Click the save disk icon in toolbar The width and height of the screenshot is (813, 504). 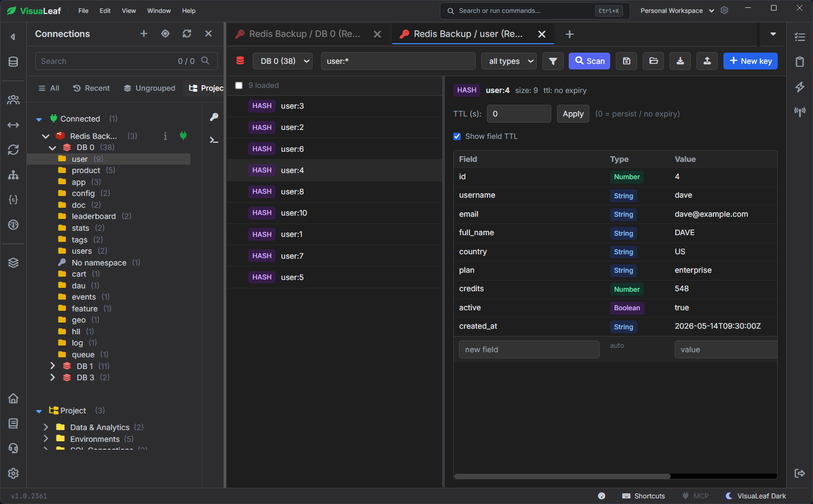click(626, 61)
